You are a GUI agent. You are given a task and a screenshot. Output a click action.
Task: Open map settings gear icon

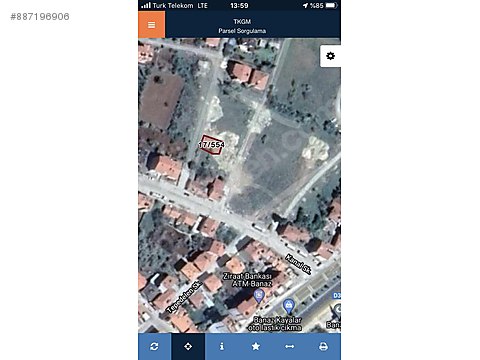[x=330, y=56]
